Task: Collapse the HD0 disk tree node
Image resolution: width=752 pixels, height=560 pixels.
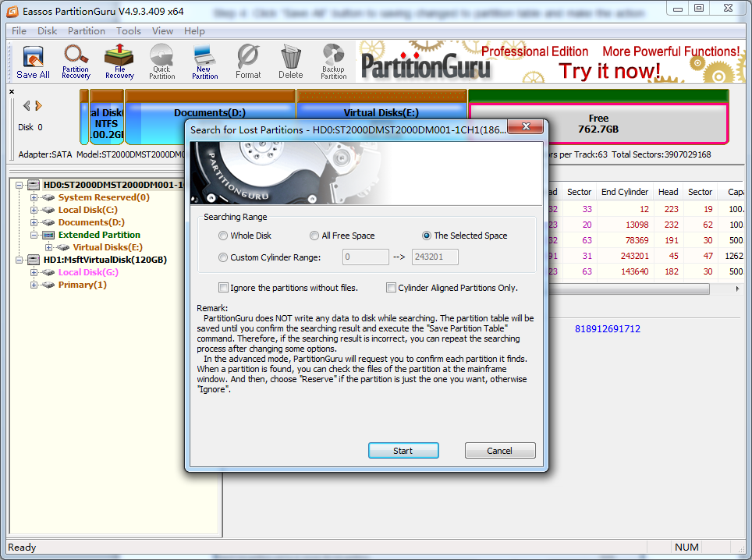Action: point(20,185)
